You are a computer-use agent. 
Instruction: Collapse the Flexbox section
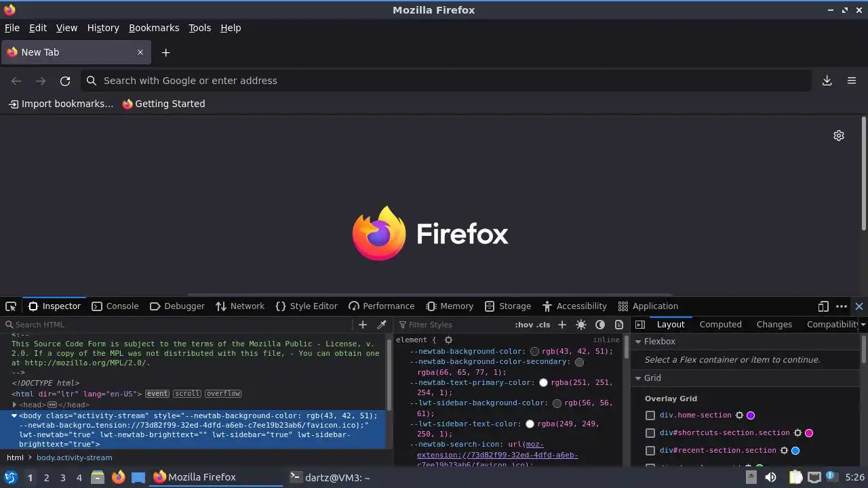(638, 342)
